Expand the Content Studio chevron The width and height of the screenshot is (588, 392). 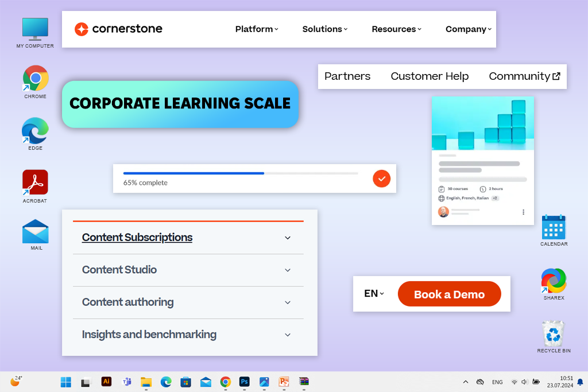[x=287, y=270]
